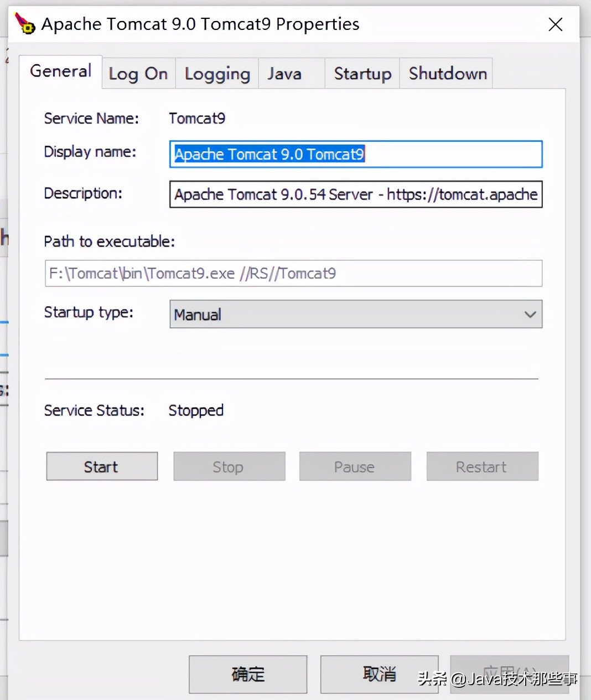The width and height of the screenshot is (591, 700).
Task: Close the Tomcat9 Properties dialog
Action: [555, 24]
